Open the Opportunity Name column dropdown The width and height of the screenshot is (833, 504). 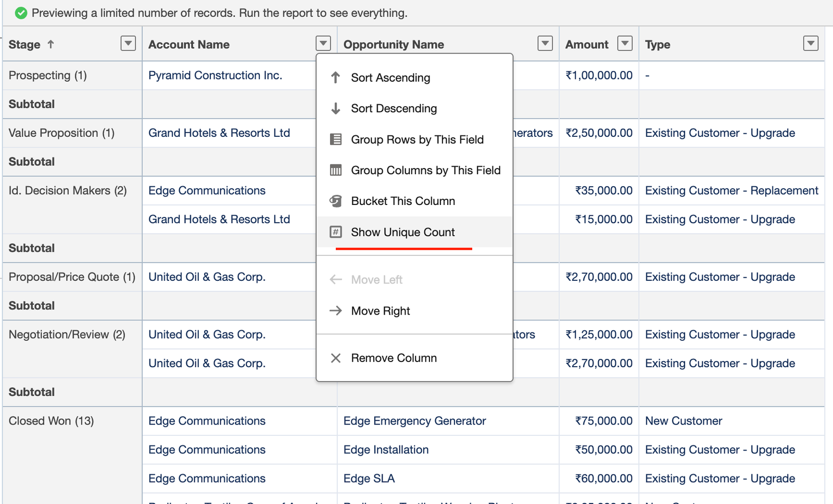pos(545,43)
